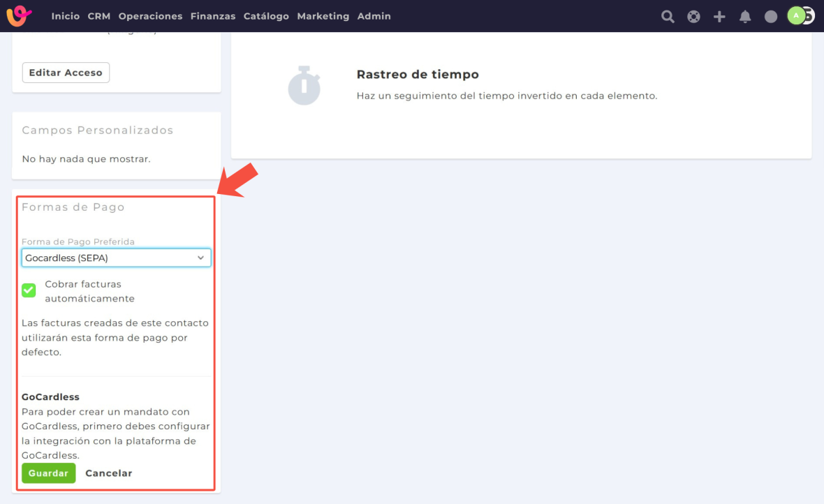Click Cancelar to discard changes
This screenshot has height=504, width=824.
coord(108,473)
